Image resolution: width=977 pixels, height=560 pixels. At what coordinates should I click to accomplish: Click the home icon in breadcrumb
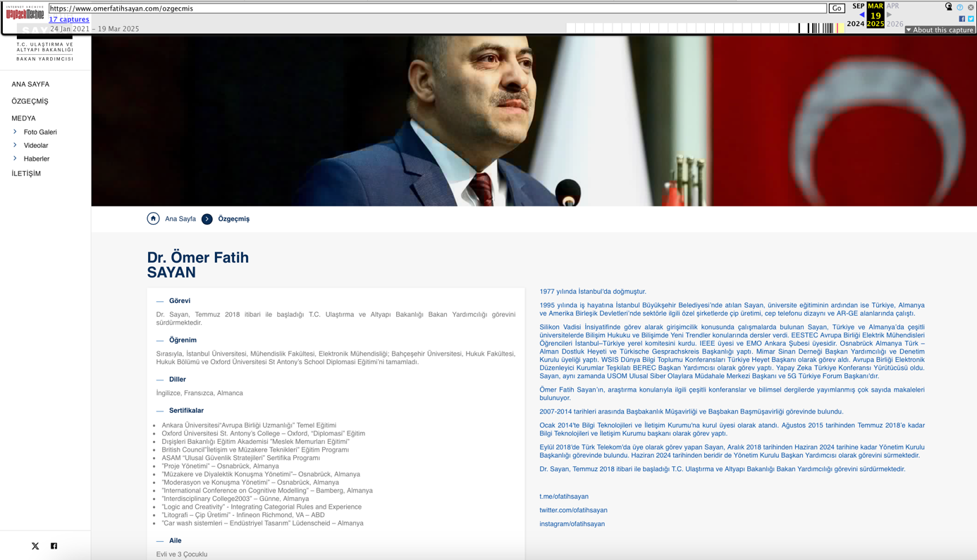153,218
